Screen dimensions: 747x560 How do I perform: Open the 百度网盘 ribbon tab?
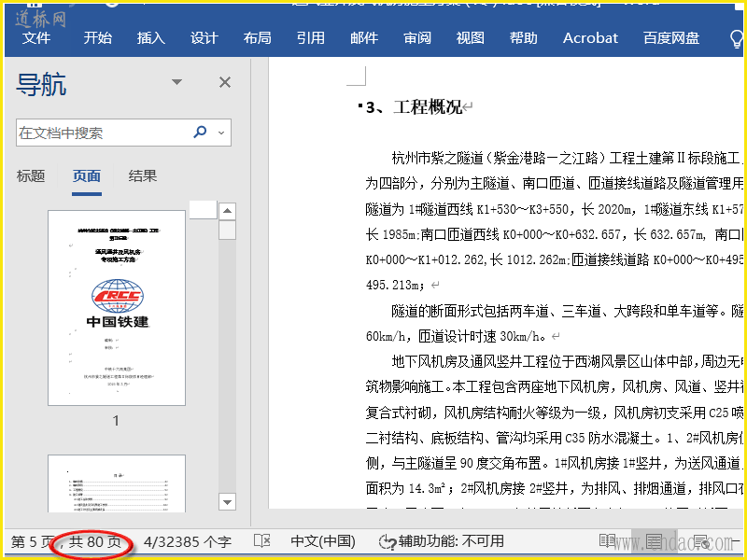pyautogui.click(x=671, y=37)
